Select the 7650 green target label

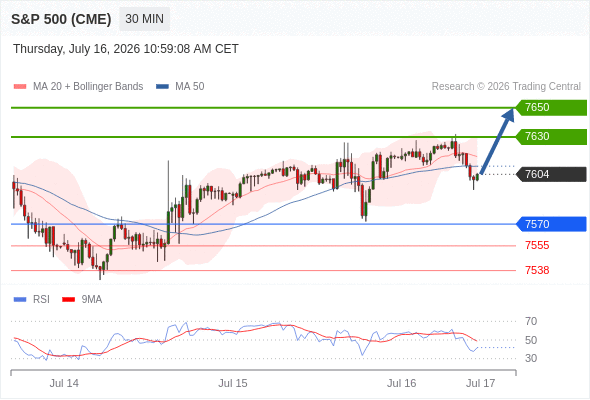[x=551, y=108]
